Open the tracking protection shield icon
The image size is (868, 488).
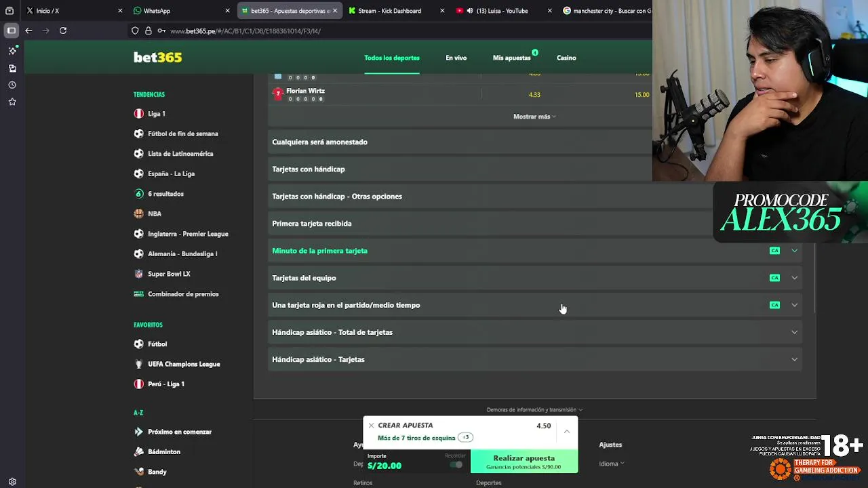pyautogui.click(x=135, y=30)
